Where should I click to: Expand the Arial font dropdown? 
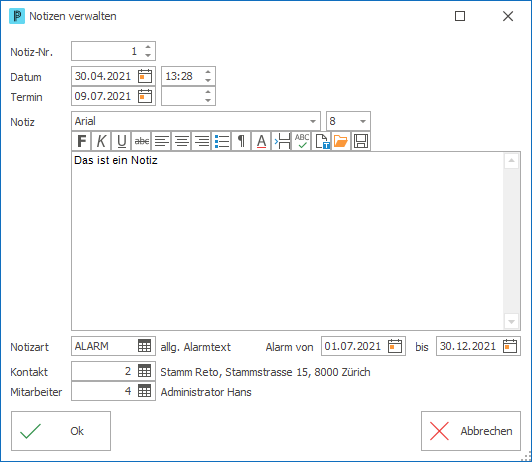(313, 121)
